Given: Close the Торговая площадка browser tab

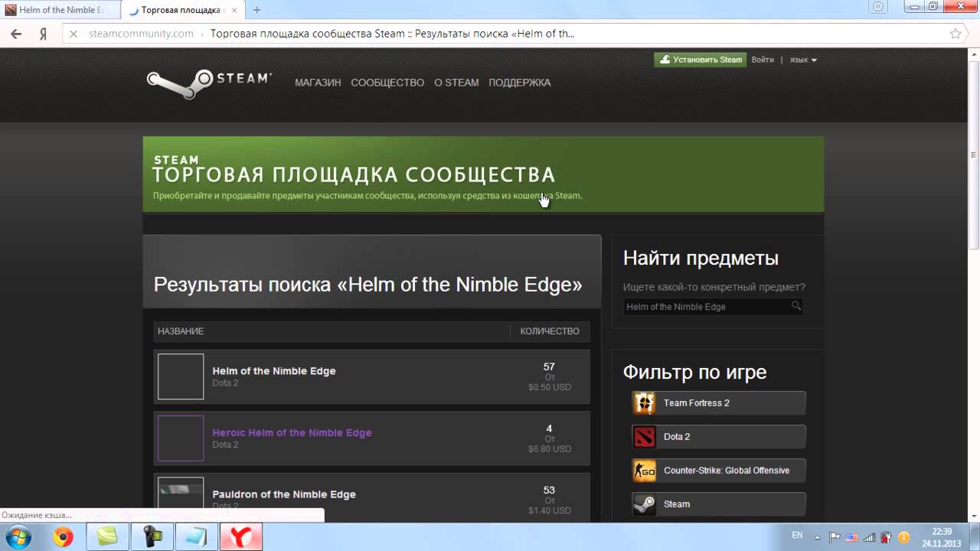Looking at the screenshot, I should tap(234, 10).
